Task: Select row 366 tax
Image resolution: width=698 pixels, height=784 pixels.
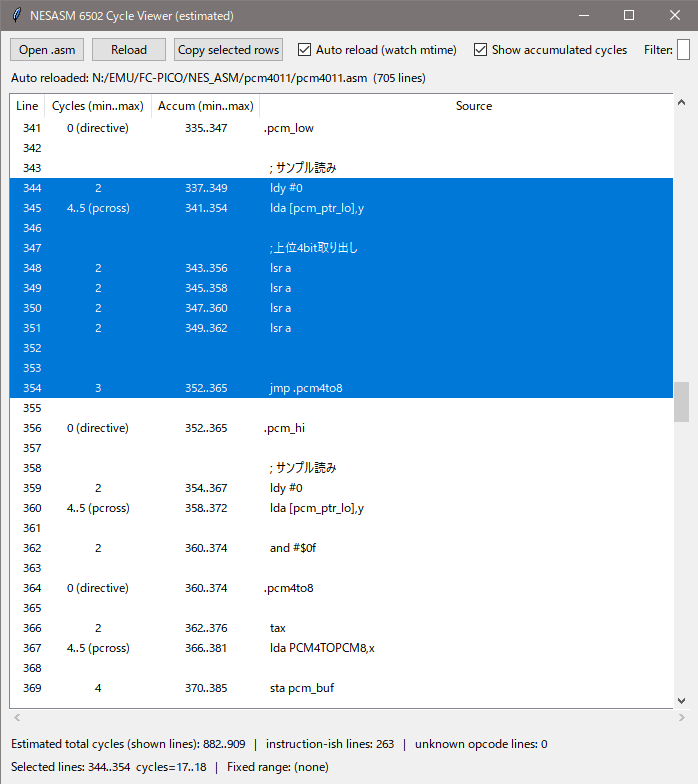Action: 342,628
